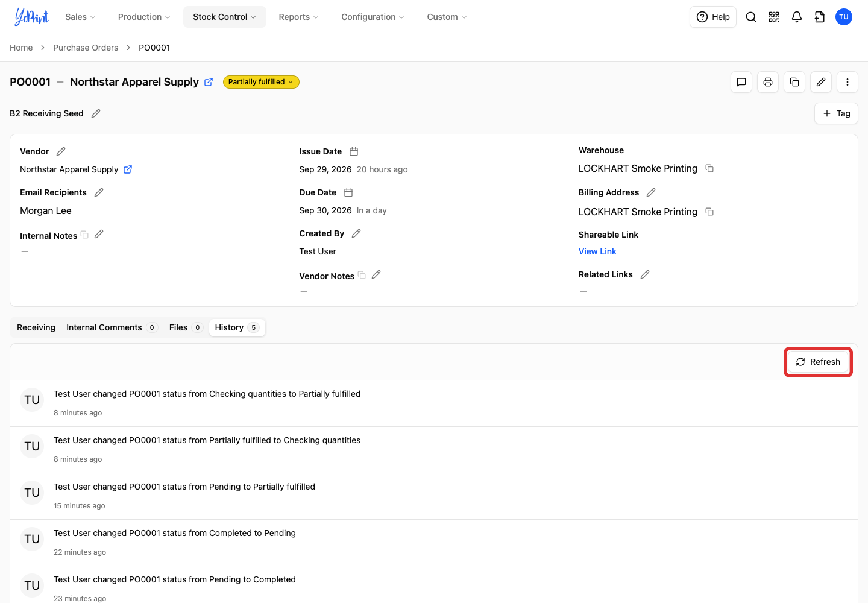The image size is (868, 603).
Task: Edit Vendor Notes with pencil icon
Action: tap(376, 274)
